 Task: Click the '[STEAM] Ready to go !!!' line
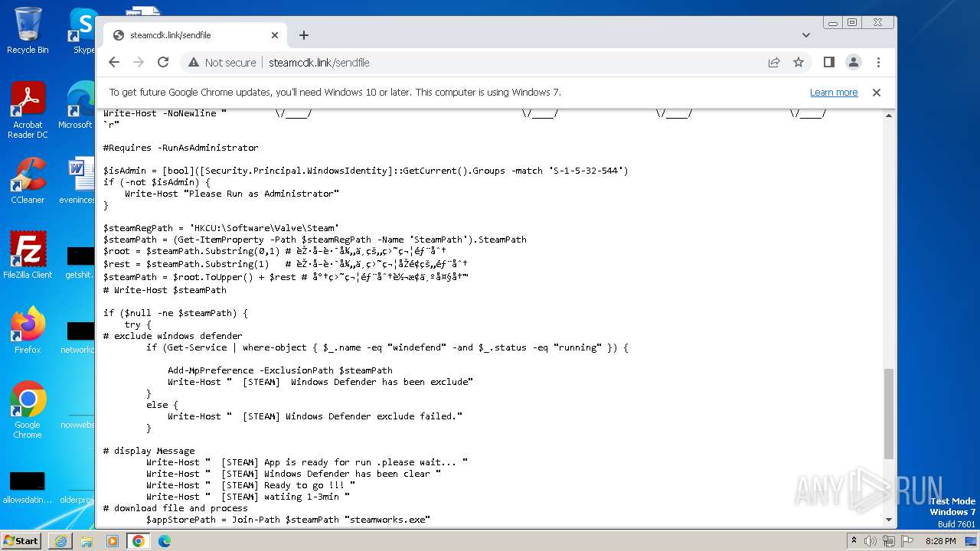pyautogui.click(x=250, y=485)
